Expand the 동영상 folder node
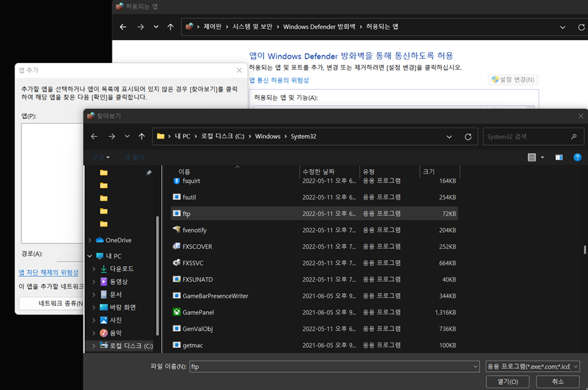588x390 pixels. pyautogui.click(x=94, y=282)
